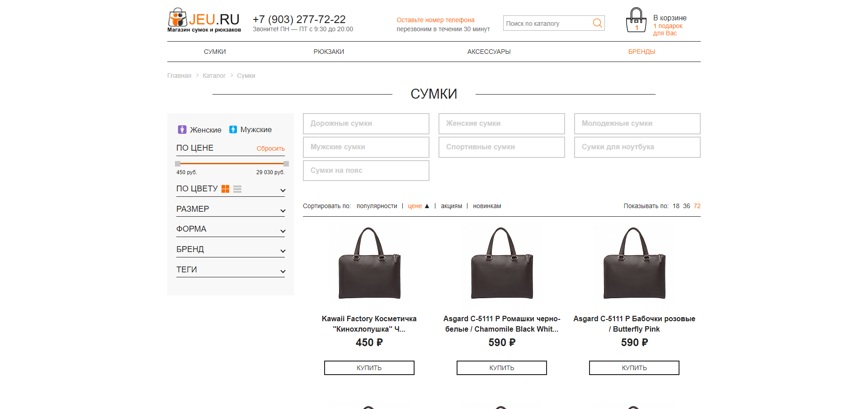
Task: Show 18 items per page
Action: click(x=676, y=206)
